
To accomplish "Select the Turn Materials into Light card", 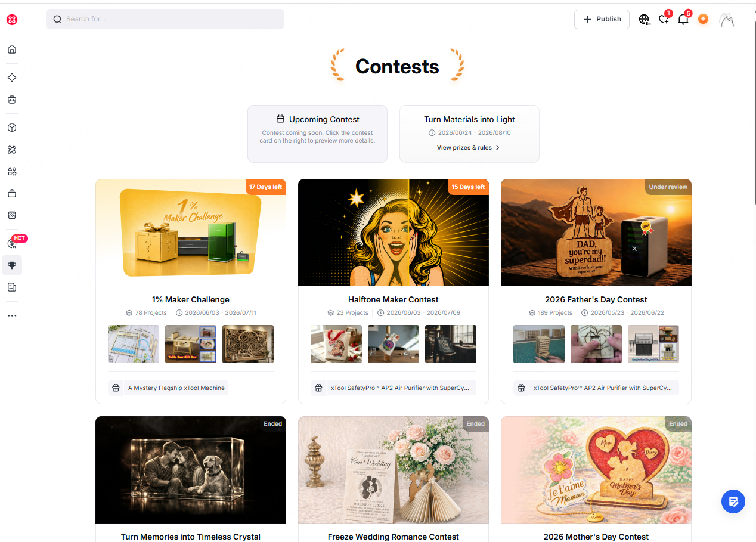I will tap(469, 134).
